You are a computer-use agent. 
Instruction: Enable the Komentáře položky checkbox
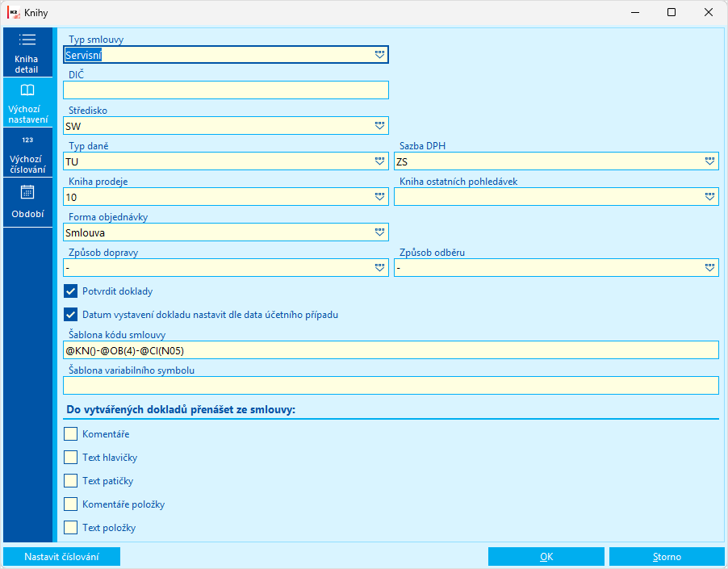click(x=70, y=504)
